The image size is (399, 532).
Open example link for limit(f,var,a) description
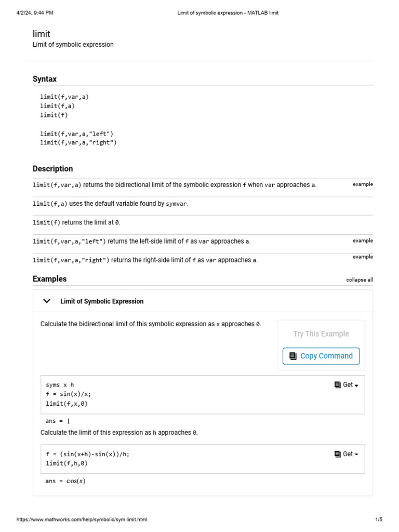(x=363, y=184)
